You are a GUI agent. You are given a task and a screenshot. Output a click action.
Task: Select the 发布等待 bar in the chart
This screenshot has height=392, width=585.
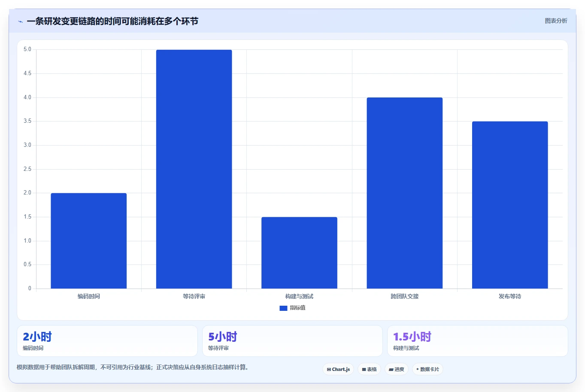(x=510, y=205)
